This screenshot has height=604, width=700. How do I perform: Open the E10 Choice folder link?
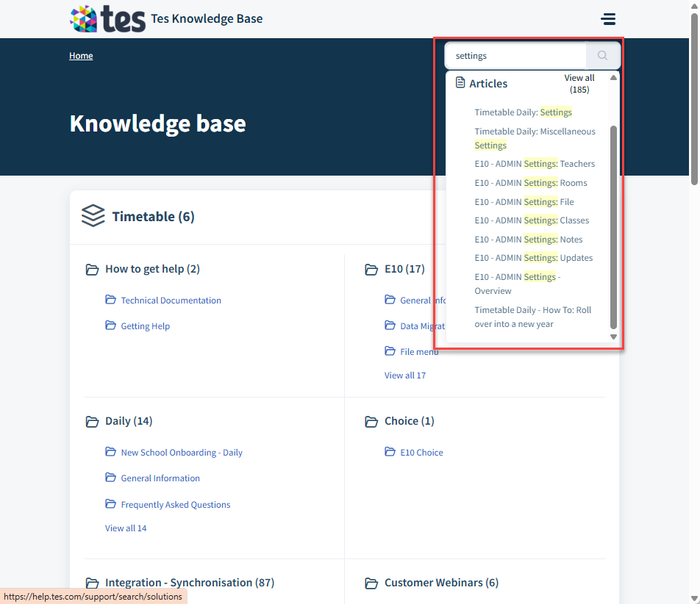421,453
